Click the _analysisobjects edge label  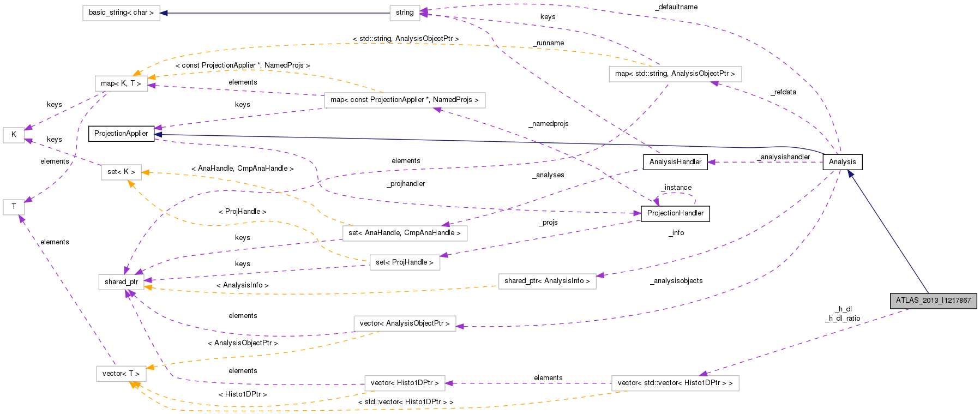tap(676, 281)
